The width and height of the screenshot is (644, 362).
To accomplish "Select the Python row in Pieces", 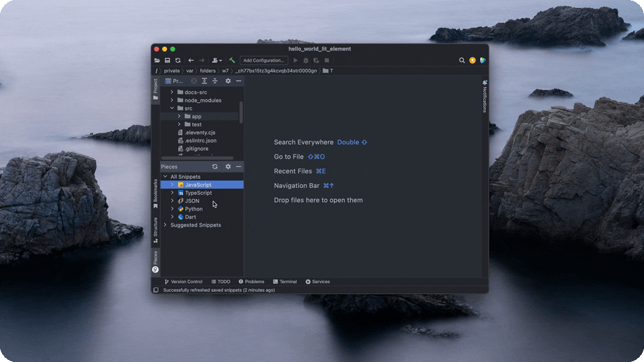I will [202, 209].
